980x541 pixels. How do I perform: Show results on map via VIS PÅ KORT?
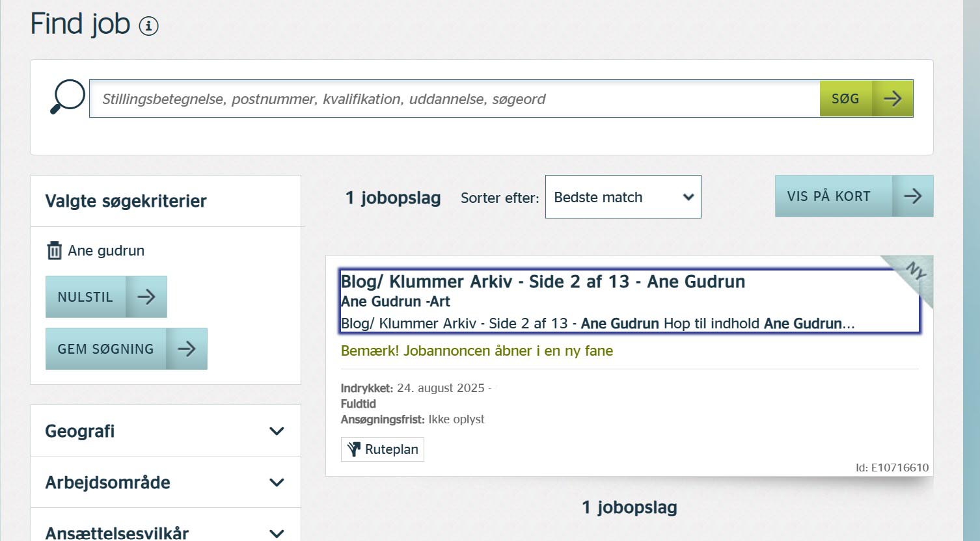point(828,196)
